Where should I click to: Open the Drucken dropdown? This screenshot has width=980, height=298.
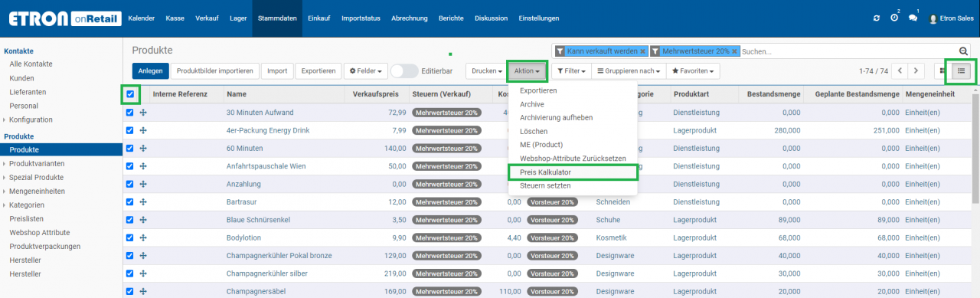coord(486,70)
